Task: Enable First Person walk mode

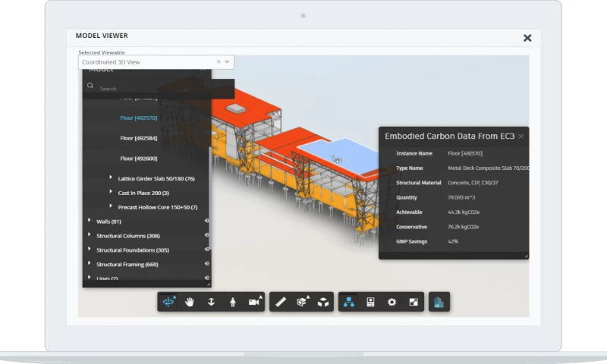Action: [232, 302]
